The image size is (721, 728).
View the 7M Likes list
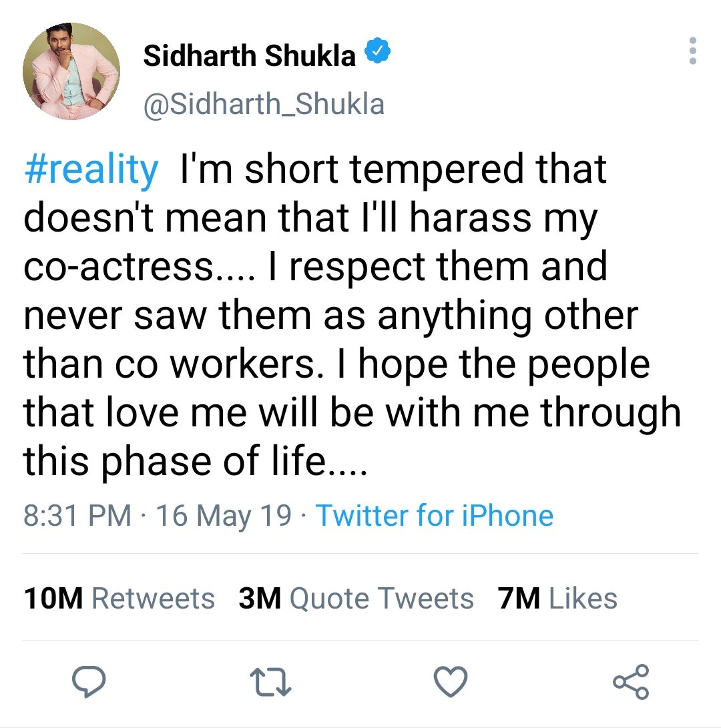click(557, 598)
